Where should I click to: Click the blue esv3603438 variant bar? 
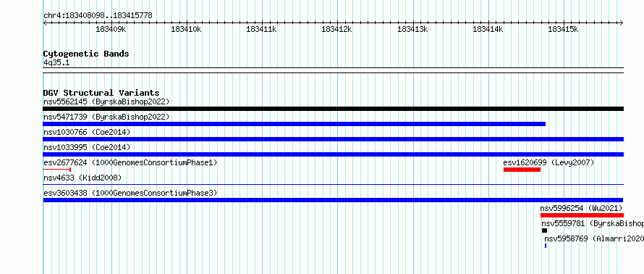333,200
